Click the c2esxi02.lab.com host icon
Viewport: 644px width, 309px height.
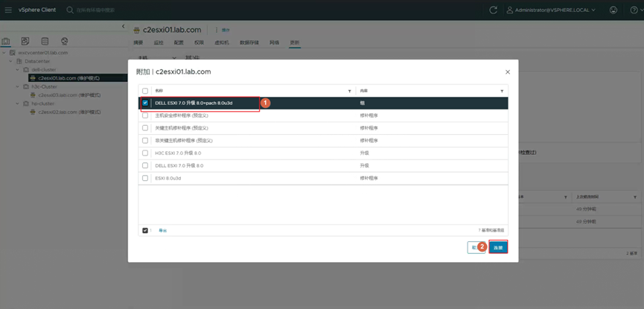34,112
